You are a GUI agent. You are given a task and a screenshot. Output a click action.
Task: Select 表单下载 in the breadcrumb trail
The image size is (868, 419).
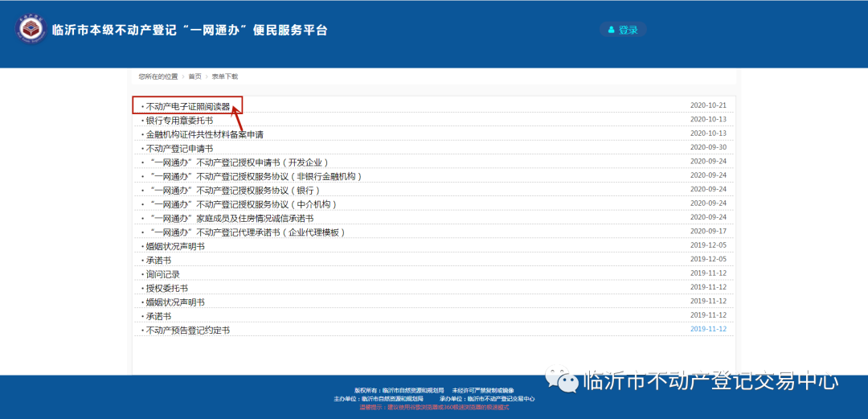point(225,76)
